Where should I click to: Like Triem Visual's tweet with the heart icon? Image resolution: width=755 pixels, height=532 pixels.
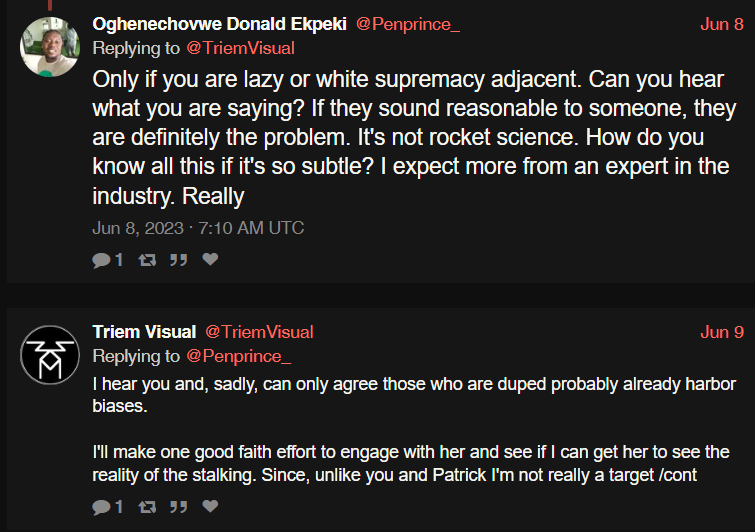pos(210,506)
